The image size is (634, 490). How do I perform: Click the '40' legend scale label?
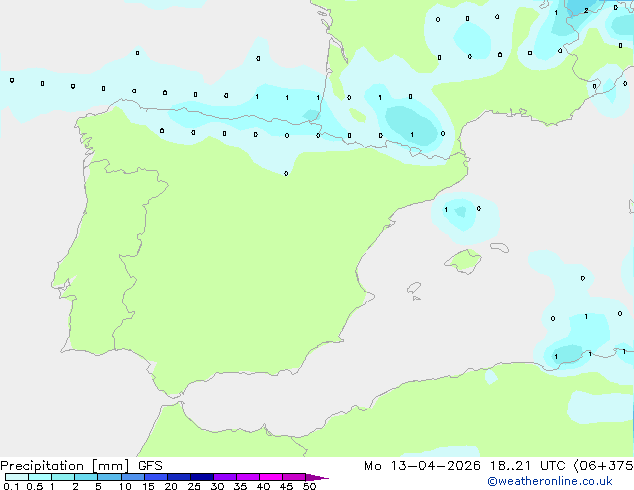click(x=263, y=486)
